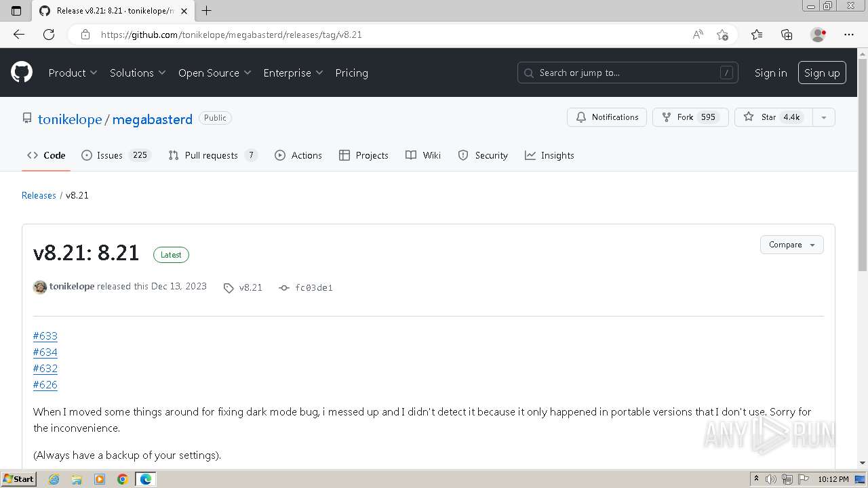The height and width of the screenshot is (488, 868).
Task: Open Action Center flag icon
Action: [804, 479]
